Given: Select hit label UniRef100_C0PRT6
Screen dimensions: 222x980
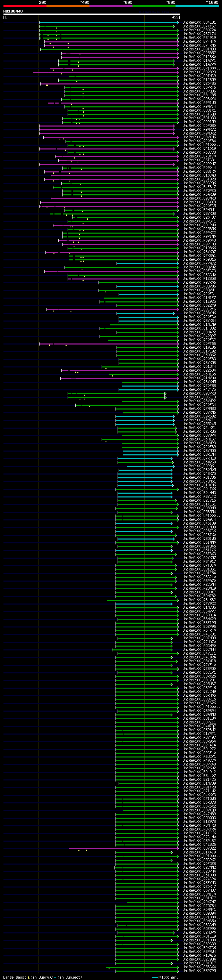Looking at the screenshot, I should 199,88.
